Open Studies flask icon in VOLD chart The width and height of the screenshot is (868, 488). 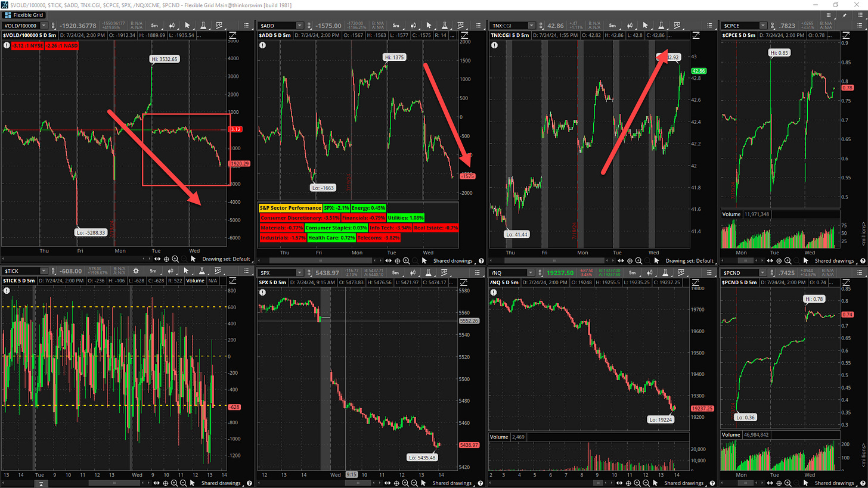point(204,26)
